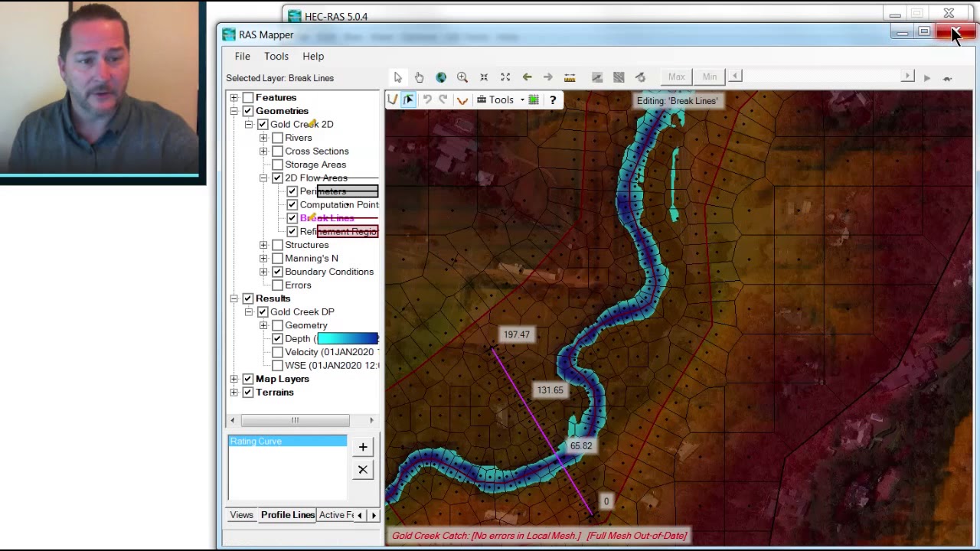Expand the Terrains node

(x=234, y=392)
